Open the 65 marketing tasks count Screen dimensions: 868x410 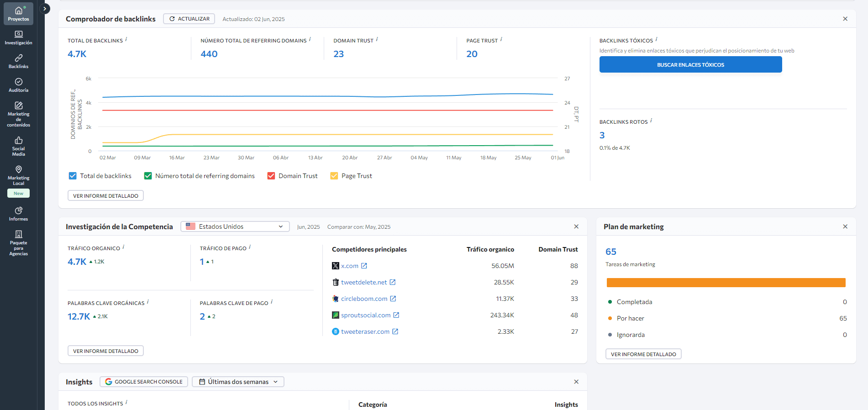611,252
